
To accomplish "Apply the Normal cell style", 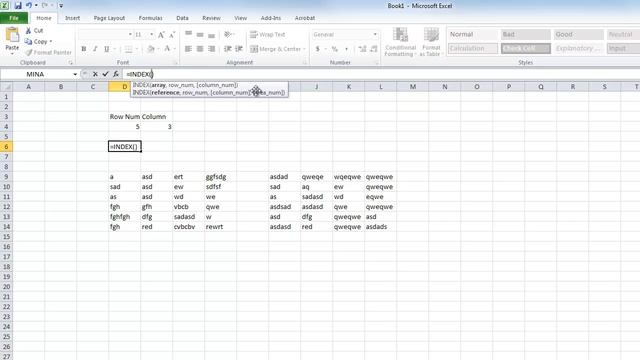I will click(x=473, y=34).
